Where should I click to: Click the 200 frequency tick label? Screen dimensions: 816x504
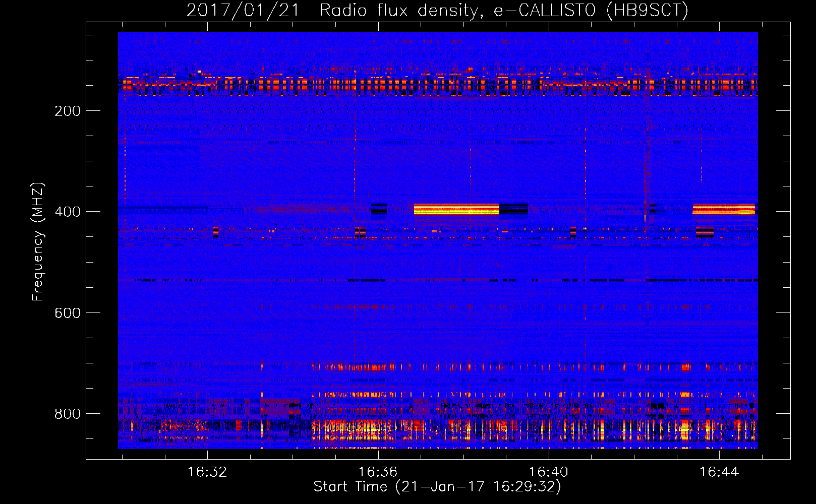(68, 111)
